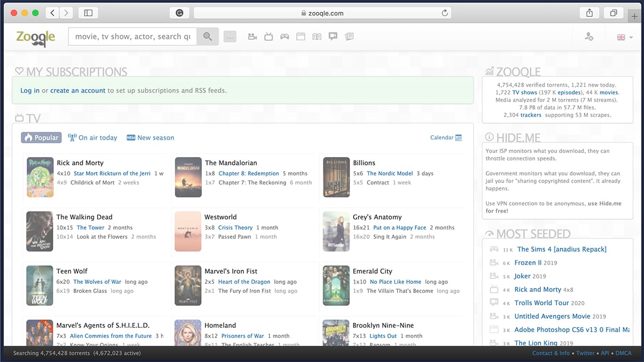Open episode Chapter 8: Redemption
644x362 pixels.
[x=248, y=174]
